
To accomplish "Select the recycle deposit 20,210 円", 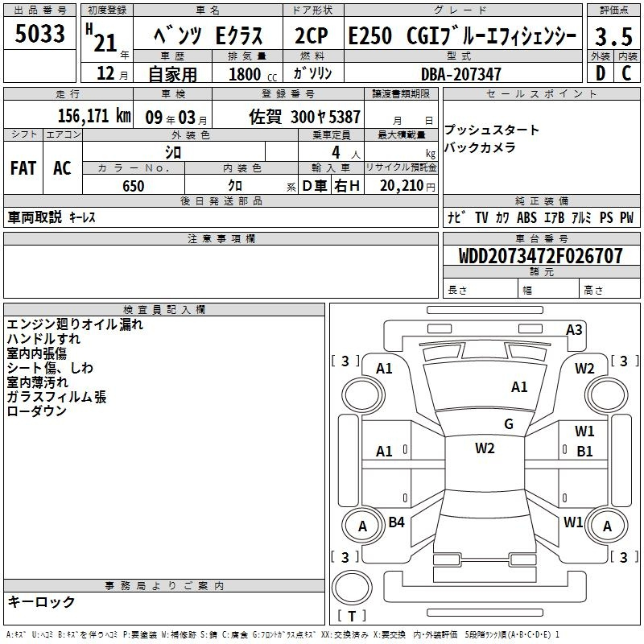I will (x=407, y=186).
